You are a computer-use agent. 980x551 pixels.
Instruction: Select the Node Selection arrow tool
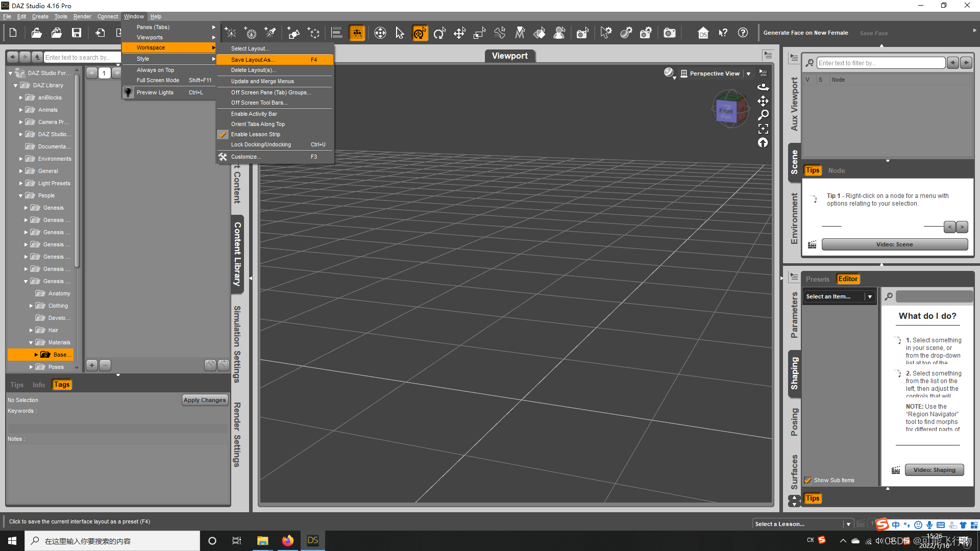[400, 33]
